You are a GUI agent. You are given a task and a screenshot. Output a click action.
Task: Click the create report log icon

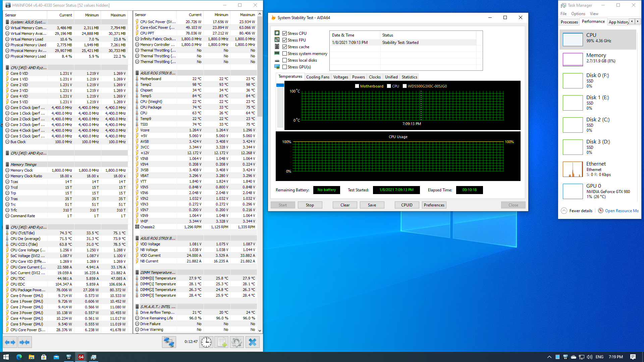[x=221, y=342]
